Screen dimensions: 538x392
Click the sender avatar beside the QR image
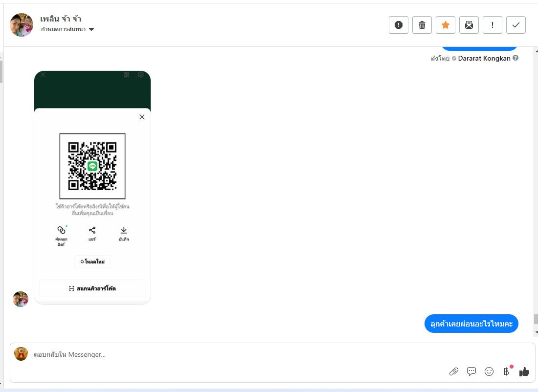pyautogui.click(x=21, y=299)
